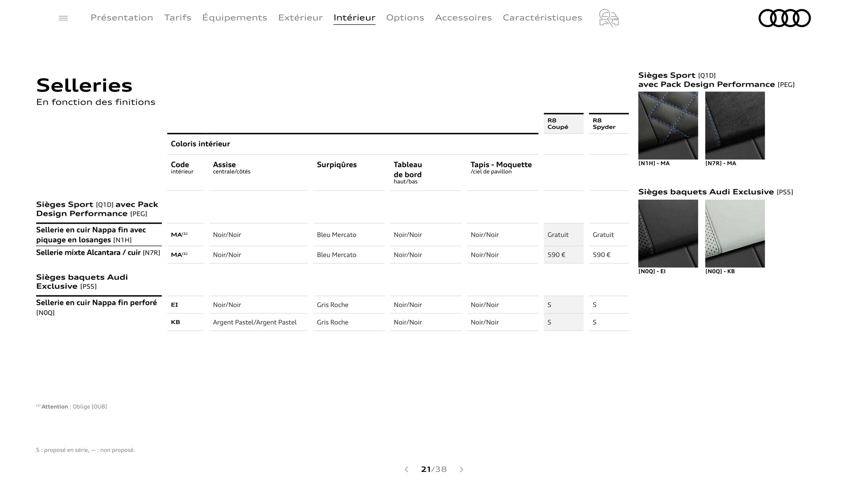Click the [N0Q] - KB silver leather thumbnail
Screen dimensions: 868x488
735,233
